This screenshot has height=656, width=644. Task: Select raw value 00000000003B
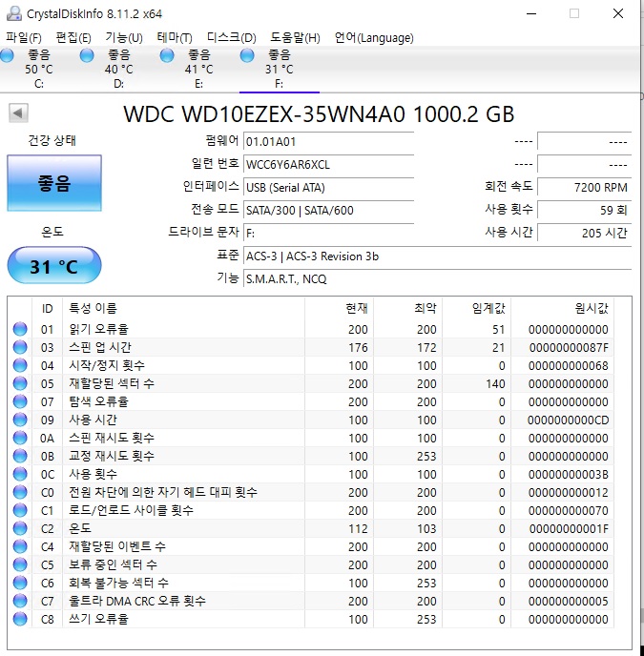(569, 475)
